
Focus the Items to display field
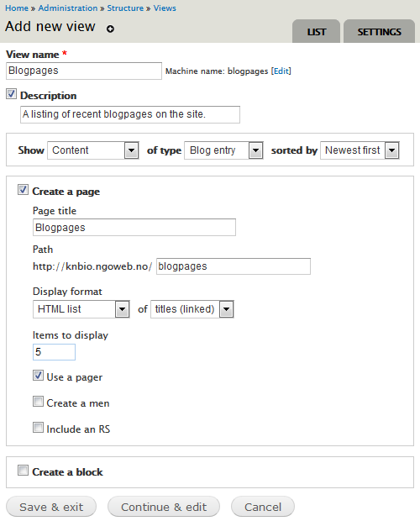54,352
